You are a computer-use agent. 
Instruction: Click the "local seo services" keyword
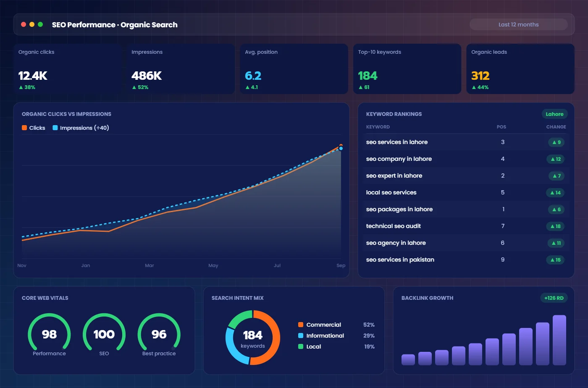[391, 192]
